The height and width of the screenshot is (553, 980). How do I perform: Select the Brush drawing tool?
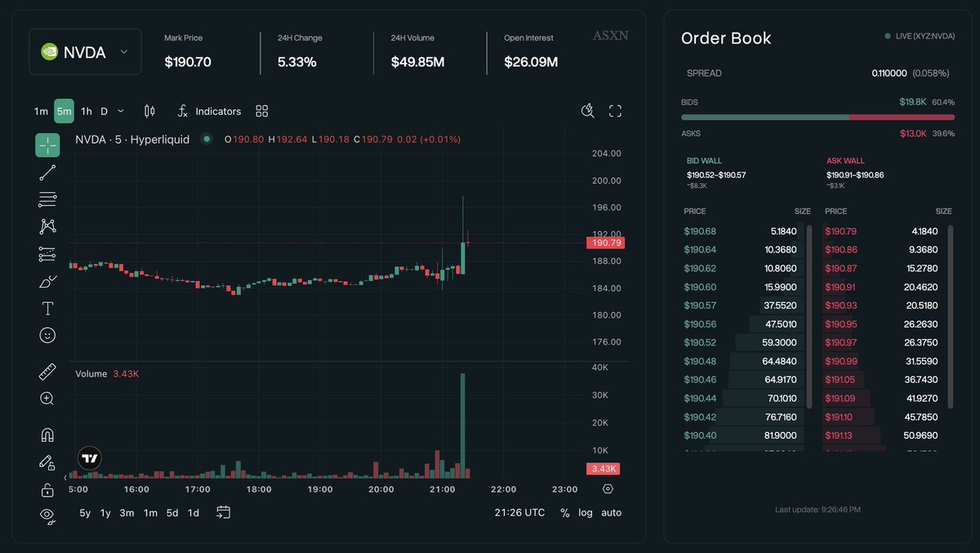[x=47, y=281]
